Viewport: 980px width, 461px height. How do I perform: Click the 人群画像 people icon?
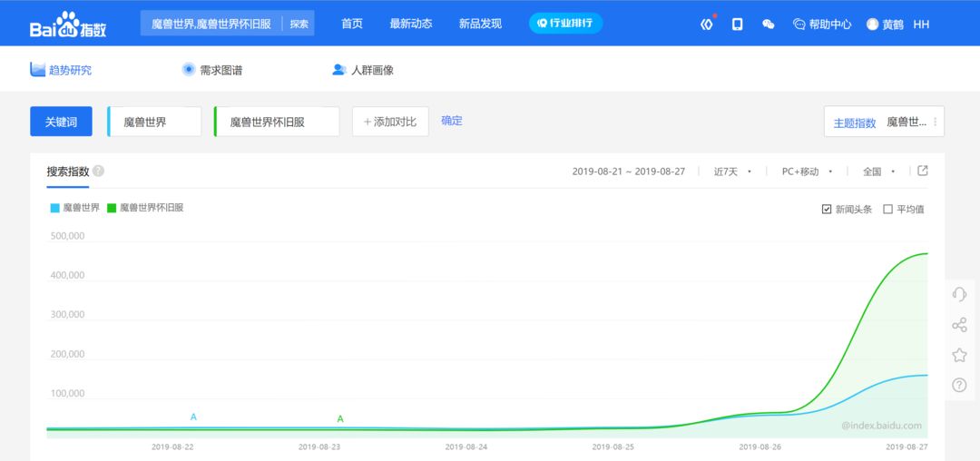[338, 69]
